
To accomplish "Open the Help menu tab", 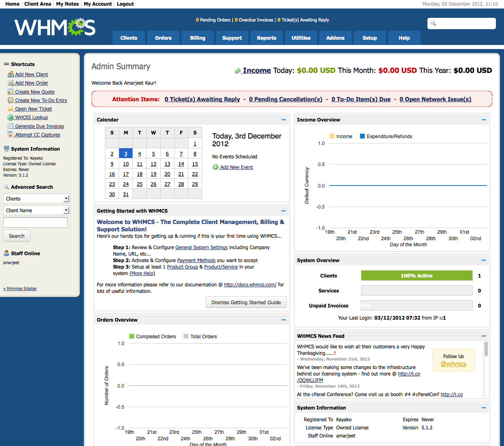I will pos(404,38).
